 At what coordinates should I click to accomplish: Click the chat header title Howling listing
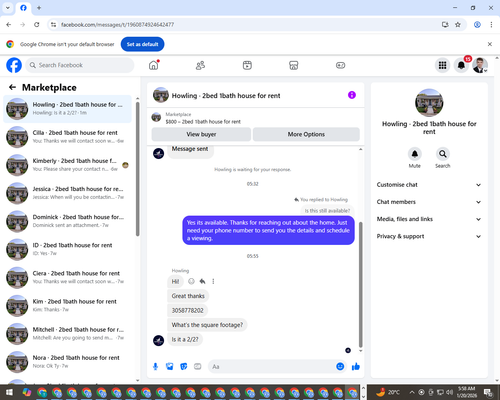pos(226,96)
